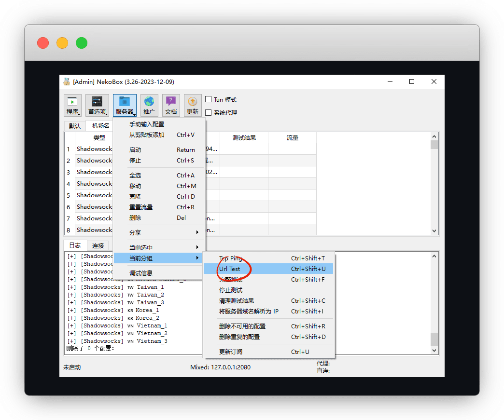Click the log panel vertical scrollbar
The image size is (504, 420).
point(434,299)
